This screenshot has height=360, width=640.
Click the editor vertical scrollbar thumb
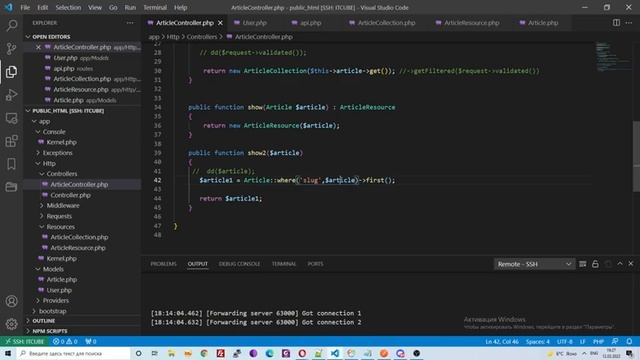tap(636, 156)
